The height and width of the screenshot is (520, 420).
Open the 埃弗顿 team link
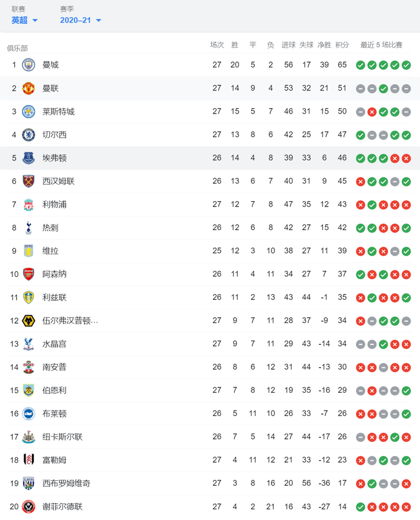click(55, 158)
